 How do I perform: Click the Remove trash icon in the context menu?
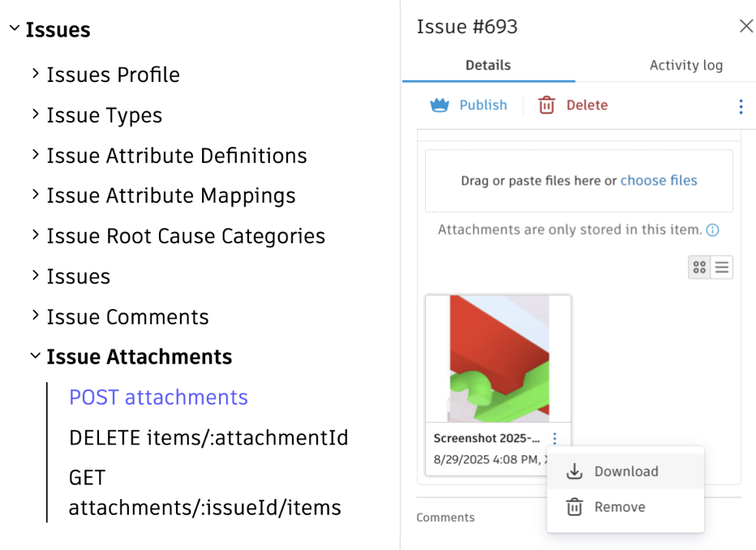(575, 506)
